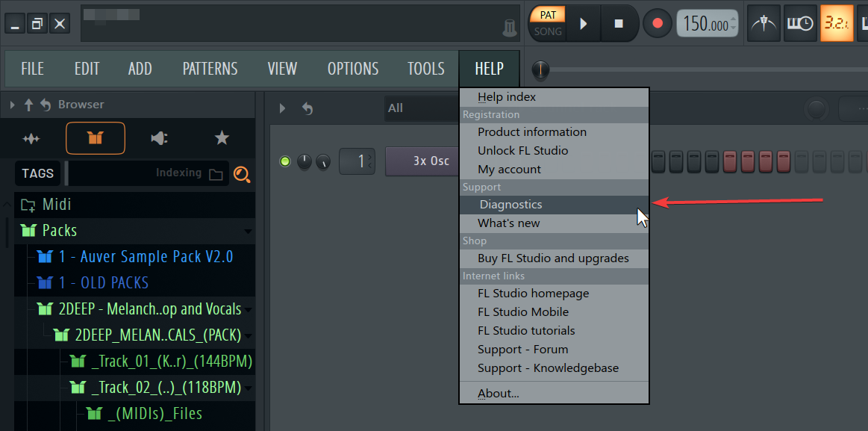Collapse the Packs folder in the Browser
The height and width of the screenshot is (431, 868).
pos(249,230)
